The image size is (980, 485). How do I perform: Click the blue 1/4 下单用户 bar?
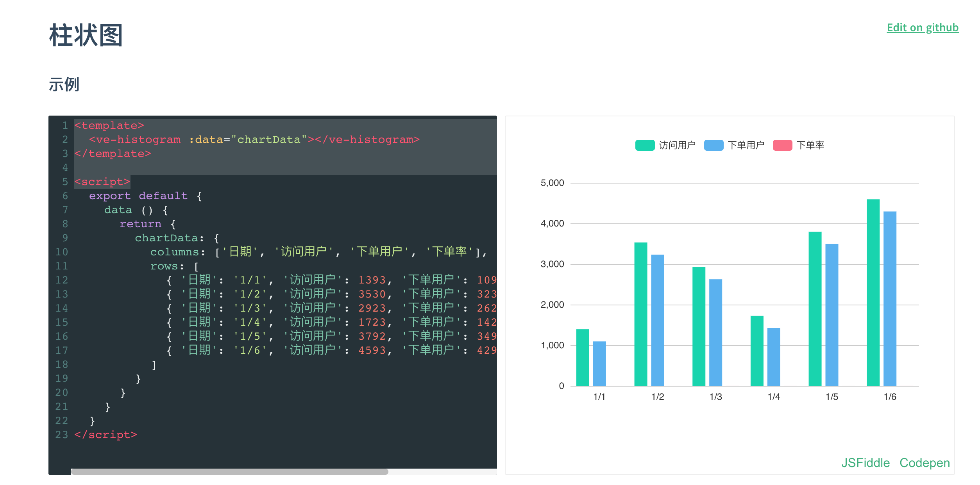point(774,357)
